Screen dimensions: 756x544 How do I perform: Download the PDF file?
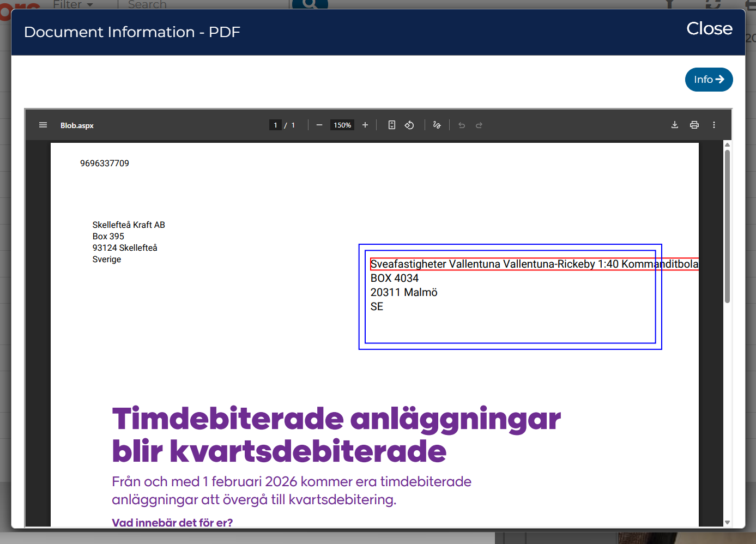(x=675, y=125)
